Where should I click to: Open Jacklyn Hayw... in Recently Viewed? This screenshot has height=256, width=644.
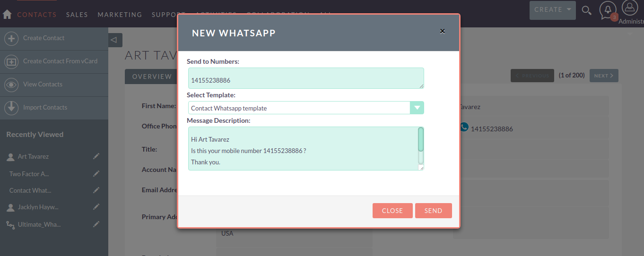pyautogui.click(x=38, y=207)
